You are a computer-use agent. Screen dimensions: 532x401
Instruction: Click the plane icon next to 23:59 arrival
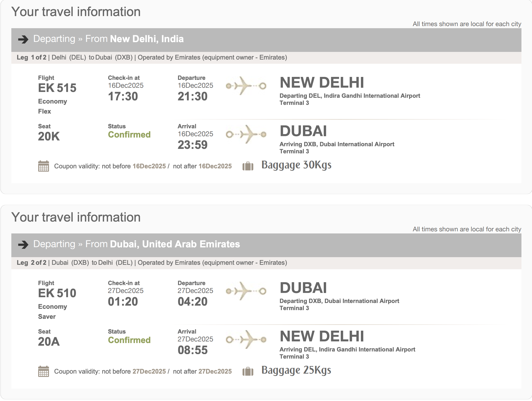(x=246, y=134)
